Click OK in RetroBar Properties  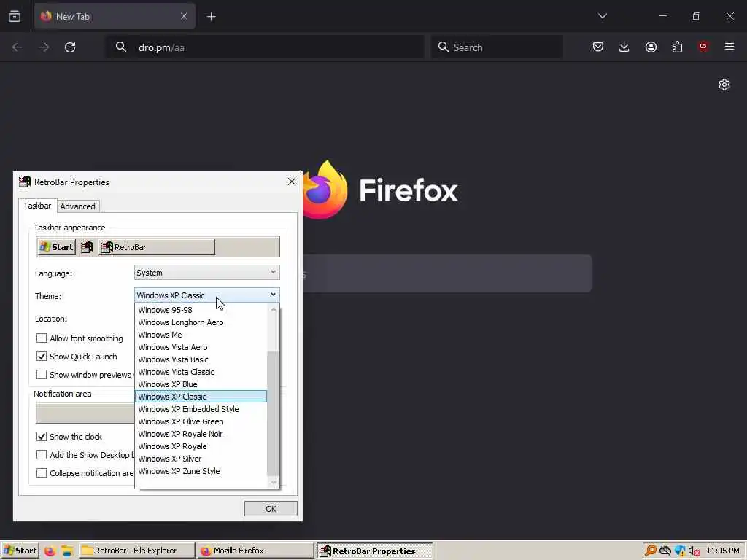point(271,508)
